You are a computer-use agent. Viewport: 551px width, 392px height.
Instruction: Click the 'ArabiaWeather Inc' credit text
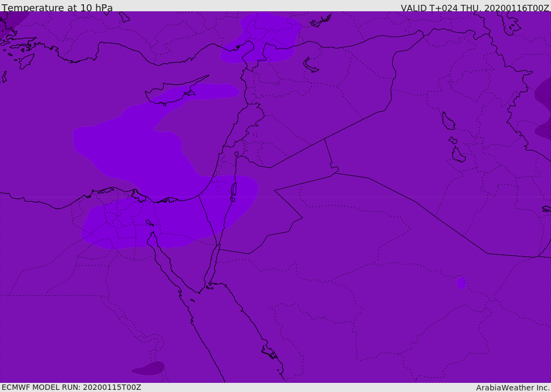point(513,388)
